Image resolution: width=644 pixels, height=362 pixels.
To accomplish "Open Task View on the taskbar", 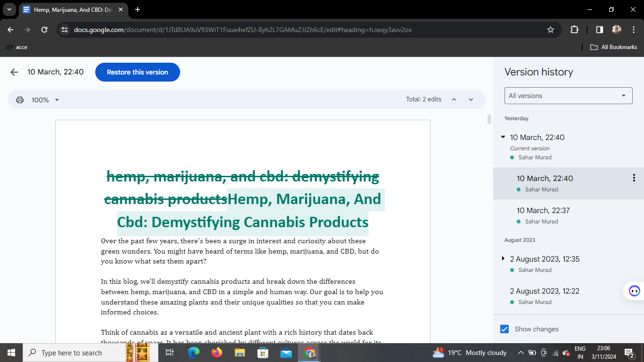I will (170, 353).
